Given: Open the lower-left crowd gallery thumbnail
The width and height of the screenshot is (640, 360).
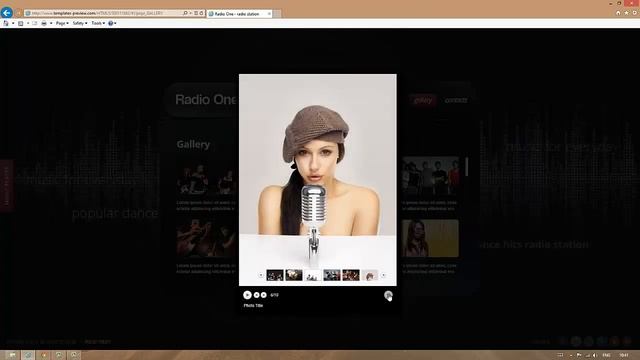Looking at the screenshot, I should coord(207,238).
